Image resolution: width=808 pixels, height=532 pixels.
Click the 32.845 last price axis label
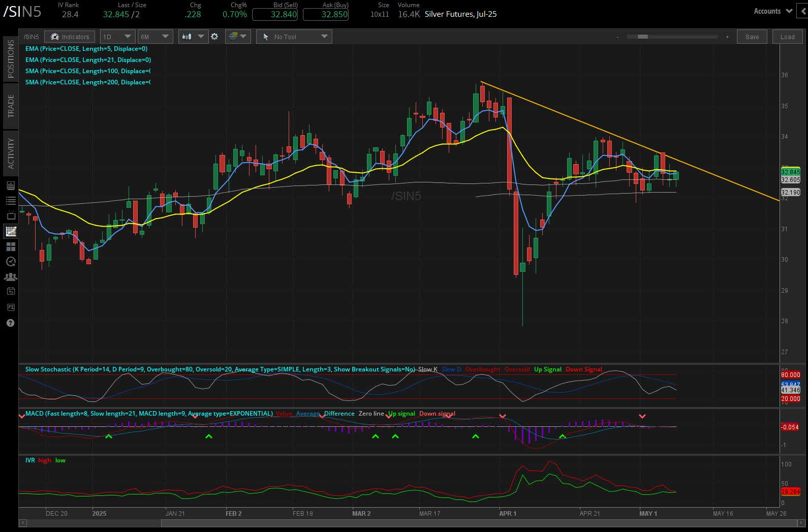pyautogui.click(x=790, y=172)
